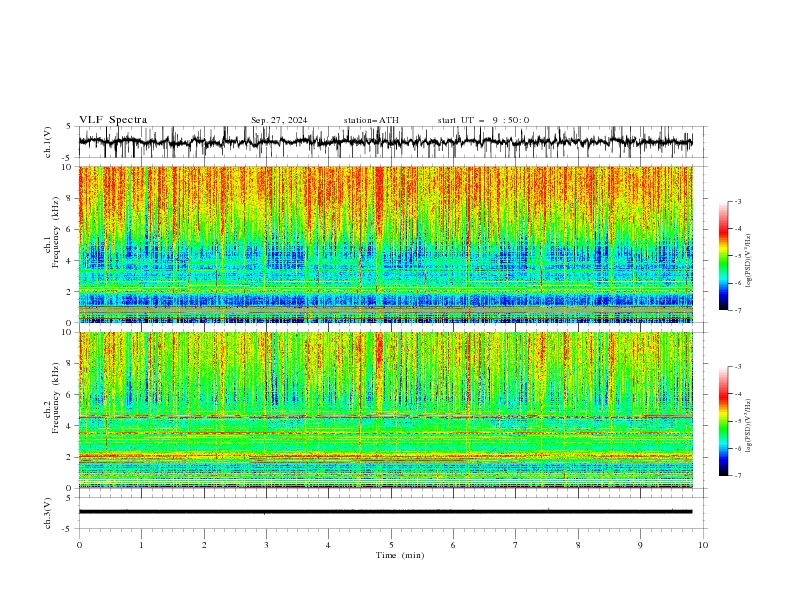Click the time axis tick label "7"
The image size is (792, 612).
tap(516, 545)
